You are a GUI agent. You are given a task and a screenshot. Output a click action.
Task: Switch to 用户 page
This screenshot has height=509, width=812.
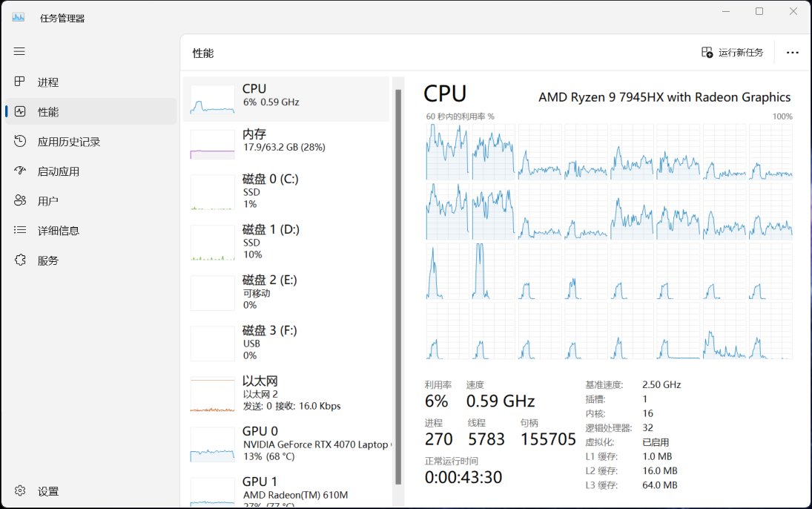coord(48,201)
